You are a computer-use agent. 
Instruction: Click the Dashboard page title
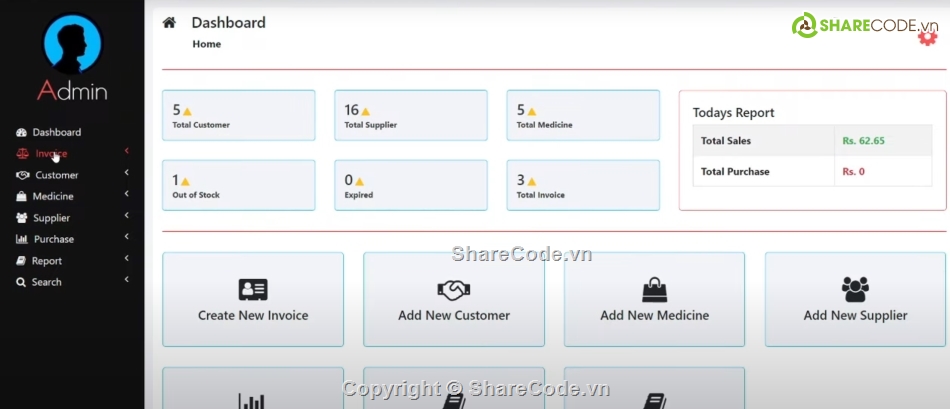pos(228,23)
